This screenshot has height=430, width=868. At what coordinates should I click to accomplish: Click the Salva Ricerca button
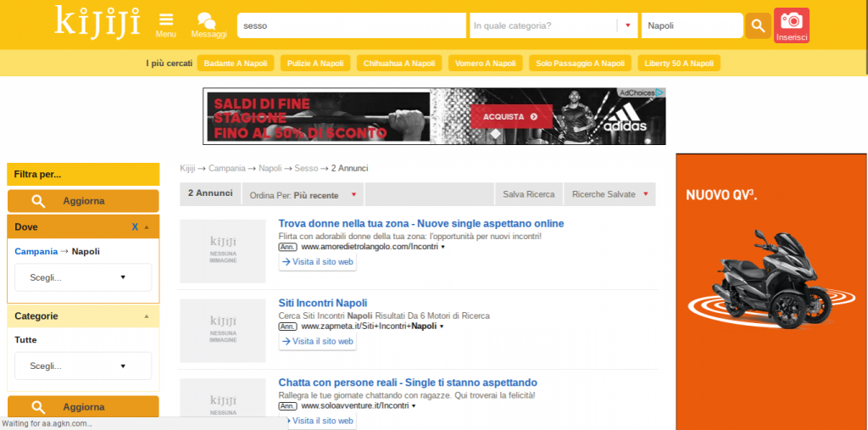point(528,194)
